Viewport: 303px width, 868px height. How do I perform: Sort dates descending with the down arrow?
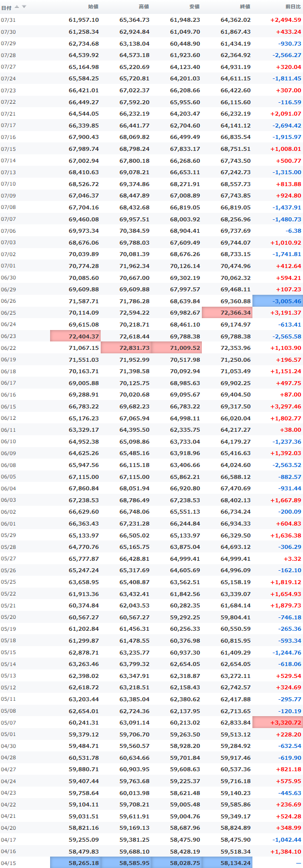click(x=24, y=7)
